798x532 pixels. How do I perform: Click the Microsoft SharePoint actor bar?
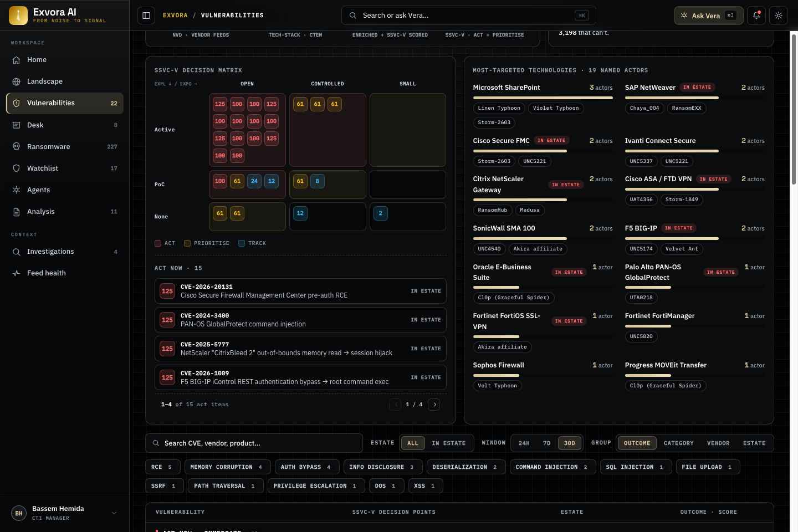pos(543,98)
